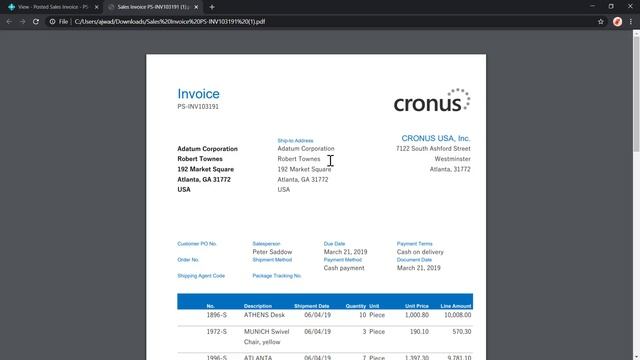
Task: Click Cash payment method value
Action: tap(344, 268)
